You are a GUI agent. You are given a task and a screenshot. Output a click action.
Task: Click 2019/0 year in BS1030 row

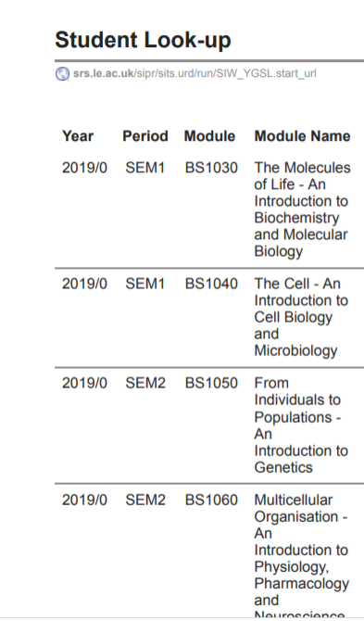point(84,168)
